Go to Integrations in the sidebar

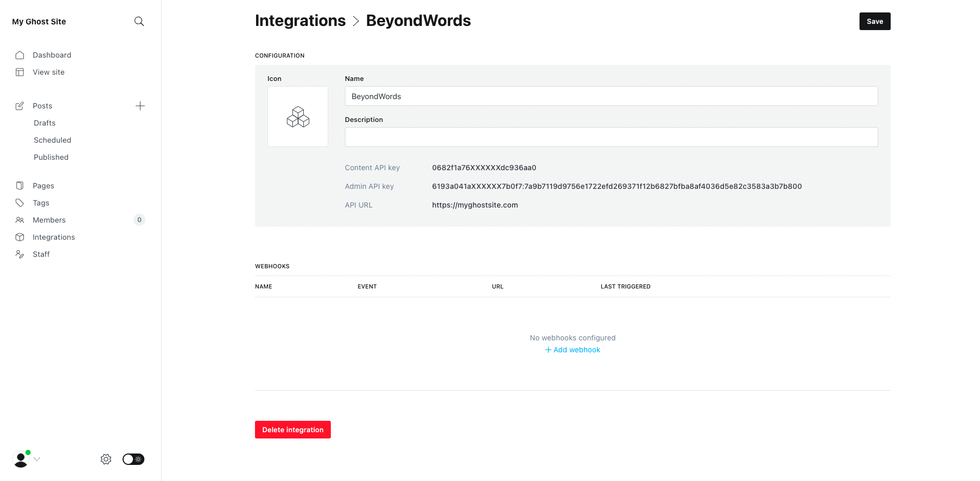point(54,237)
